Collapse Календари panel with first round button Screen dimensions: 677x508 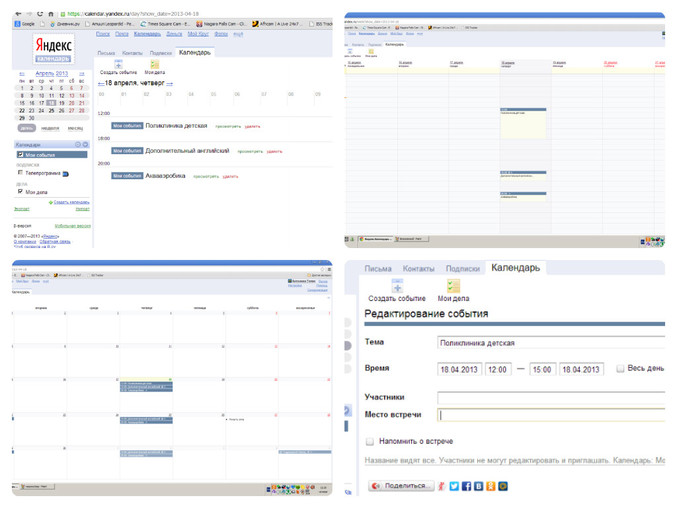[78, 145]
